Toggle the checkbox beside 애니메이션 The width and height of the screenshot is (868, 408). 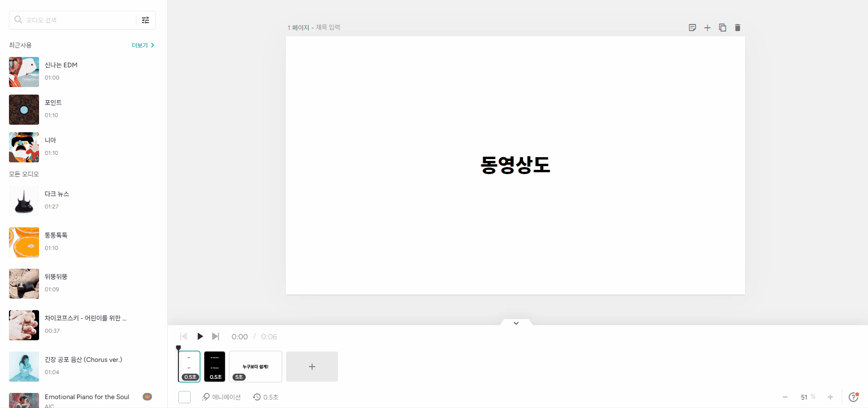pyautogui.click(x=185, y=397)
